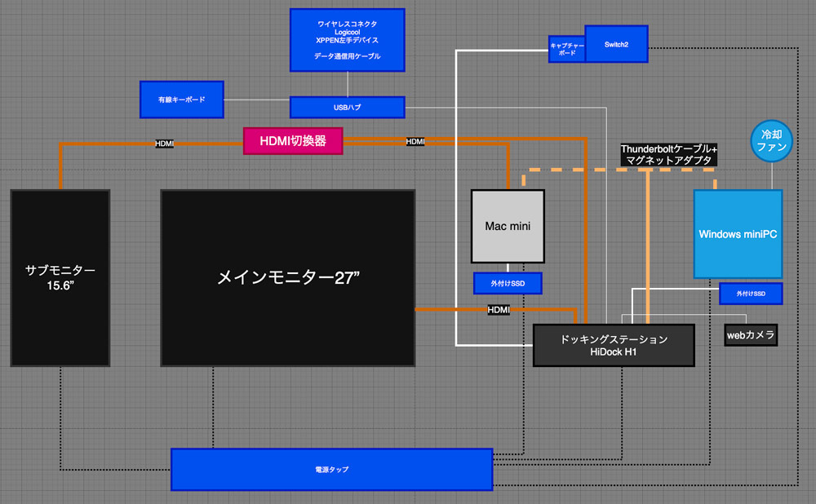The image size is (816, 504).
Task: Click the 冷却ファン circle shape
Action: tap(770, 140)
